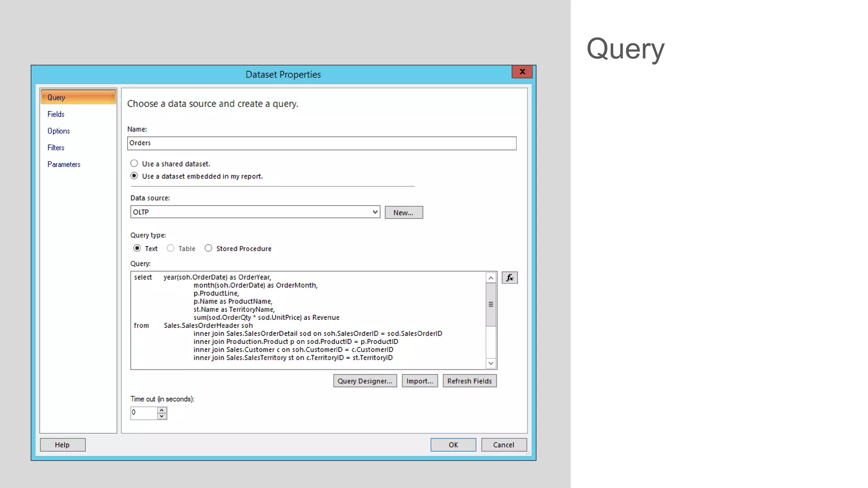Increase the time out value with up arrow

tap(162, 410)
